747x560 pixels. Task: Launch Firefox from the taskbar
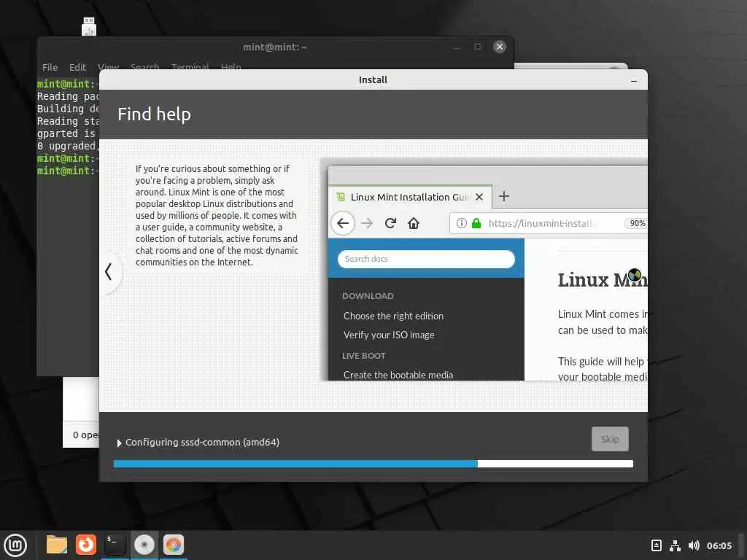tap(86, 545)
